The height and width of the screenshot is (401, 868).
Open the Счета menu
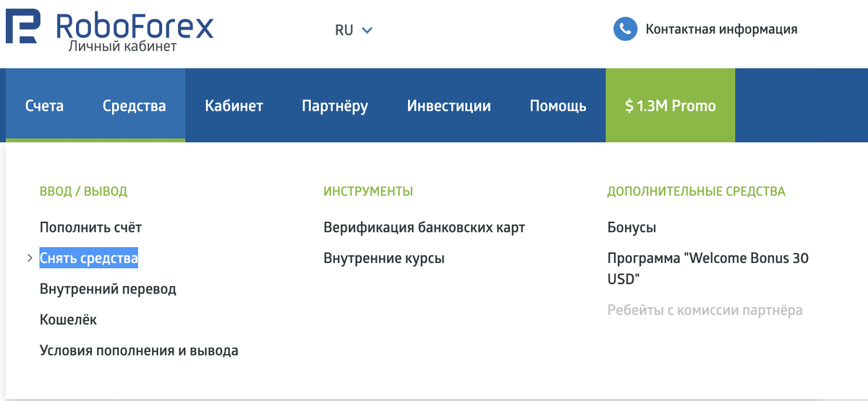coord(44,105)
